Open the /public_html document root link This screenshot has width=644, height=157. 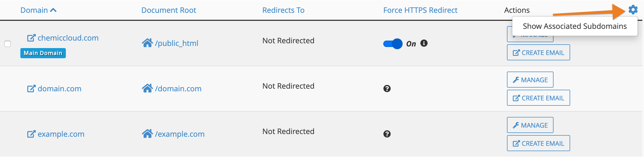177,43
